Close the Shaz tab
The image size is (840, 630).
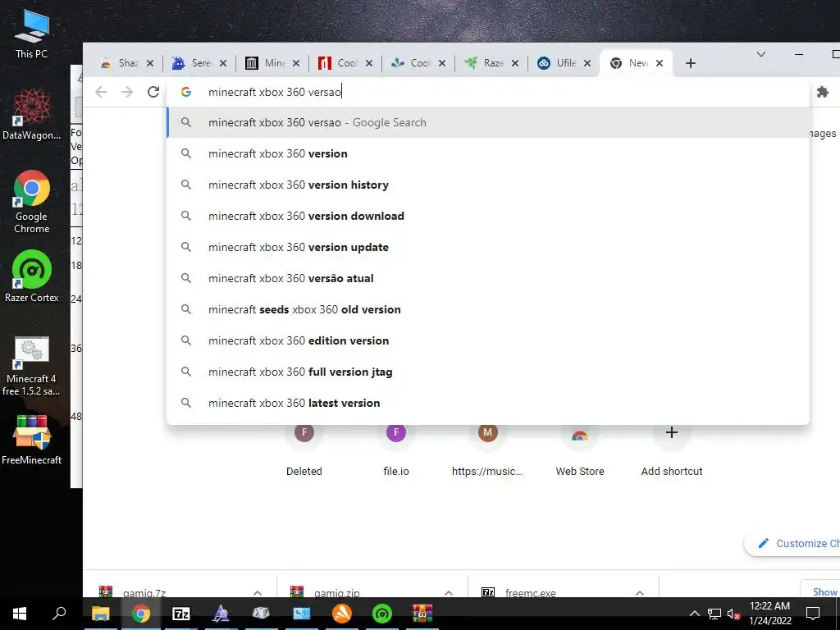tap(150, 63)
